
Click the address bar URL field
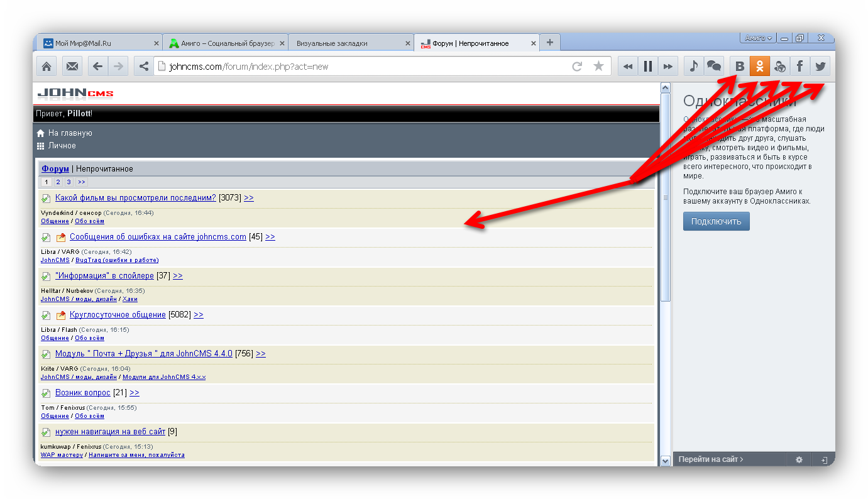pyautogui.click(x=365, y=67)
